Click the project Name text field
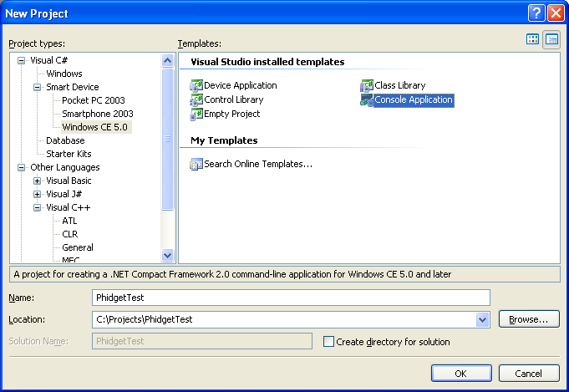The width and height of the screenshot is (569, 392). point(290,298)
